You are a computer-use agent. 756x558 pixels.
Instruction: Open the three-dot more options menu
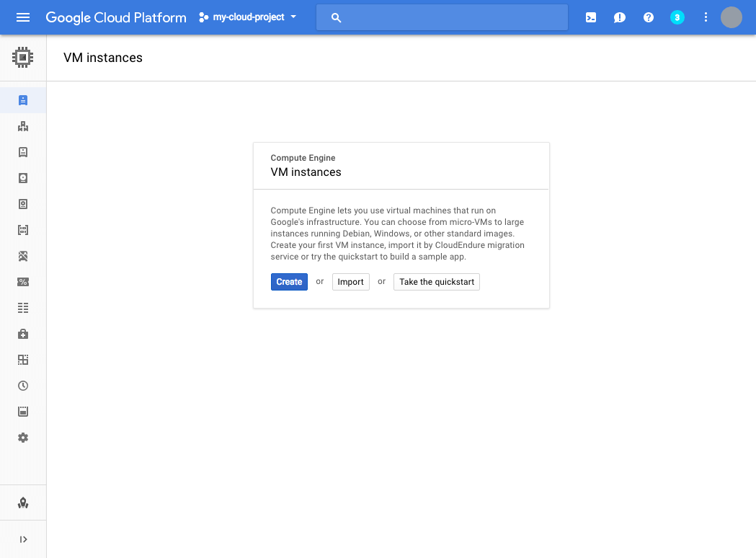pos(706,17)
